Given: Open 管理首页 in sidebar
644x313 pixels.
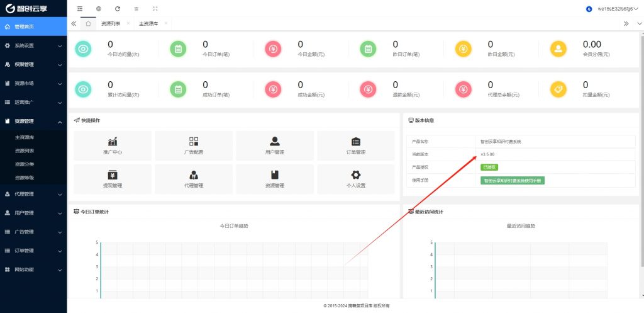Looking at the screenshot, I should click(x=33, y=26).
